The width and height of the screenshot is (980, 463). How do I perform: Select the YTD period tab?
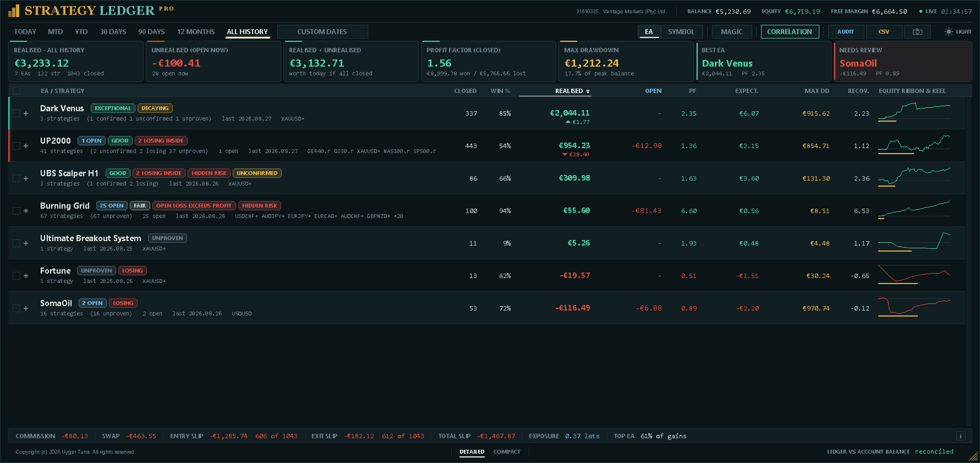click(81, 32)
